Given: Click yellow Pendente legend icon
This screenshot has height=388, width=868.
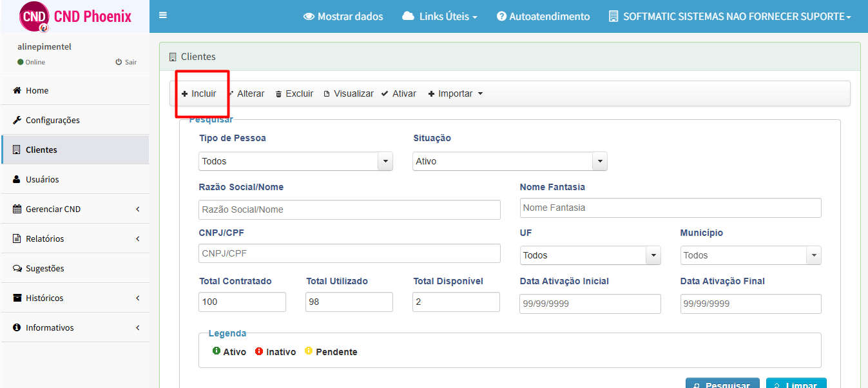Looking at the screenshot, I should click(x=309, y=351).
